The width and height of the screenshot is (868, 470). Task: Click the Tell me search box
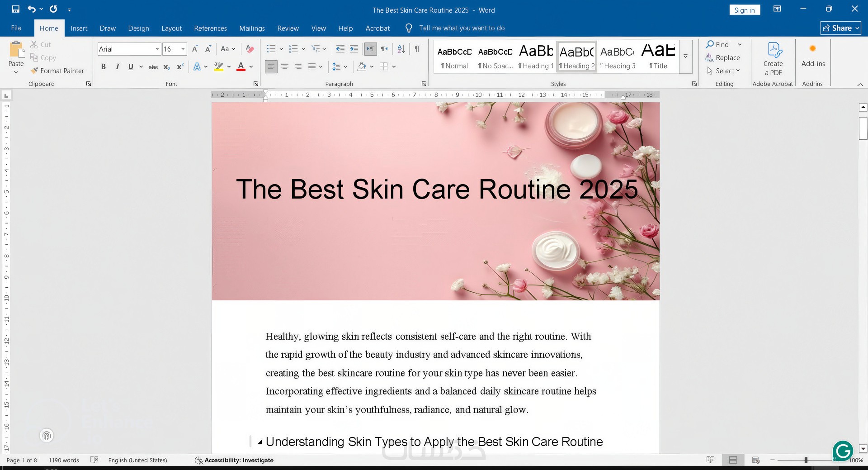(x=462, y=28)
